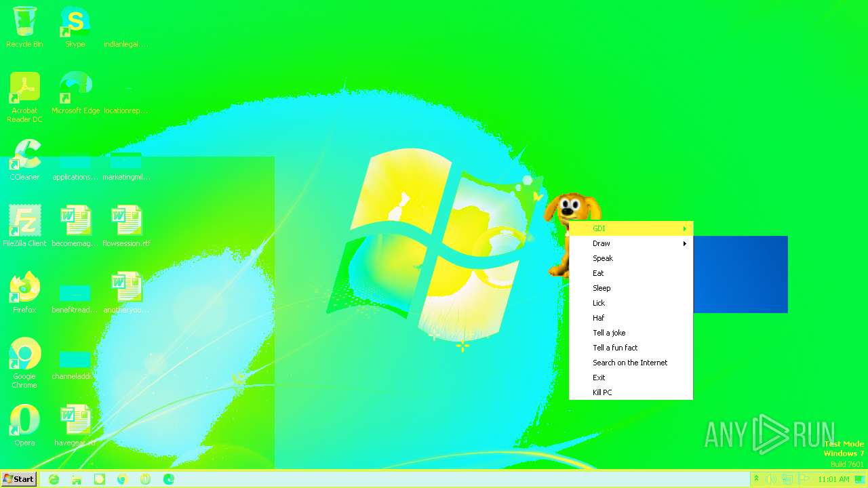Screen dimensions: 868x488
Task: Open Chrome from the taskbar
Action: 123,479
